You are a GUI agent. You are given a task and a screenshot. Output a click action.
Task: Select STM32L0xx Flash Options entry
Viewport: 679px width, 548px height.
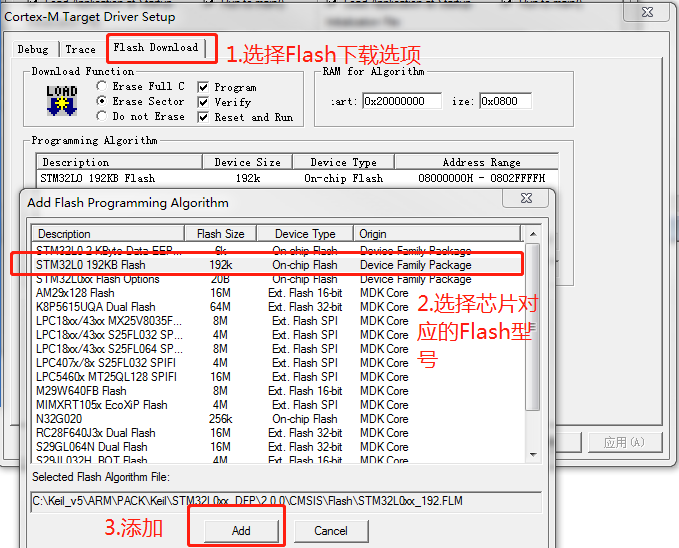(x=277, y=279)
